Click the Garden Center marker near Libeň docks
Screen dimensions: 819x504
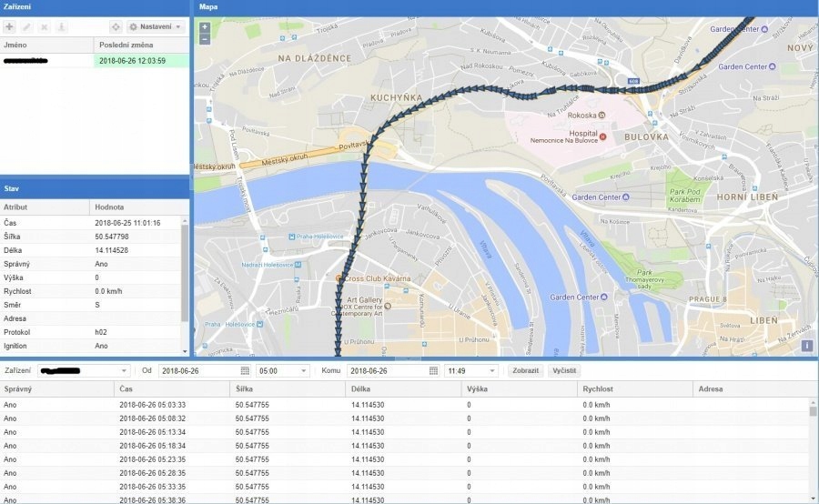(604, 297)
